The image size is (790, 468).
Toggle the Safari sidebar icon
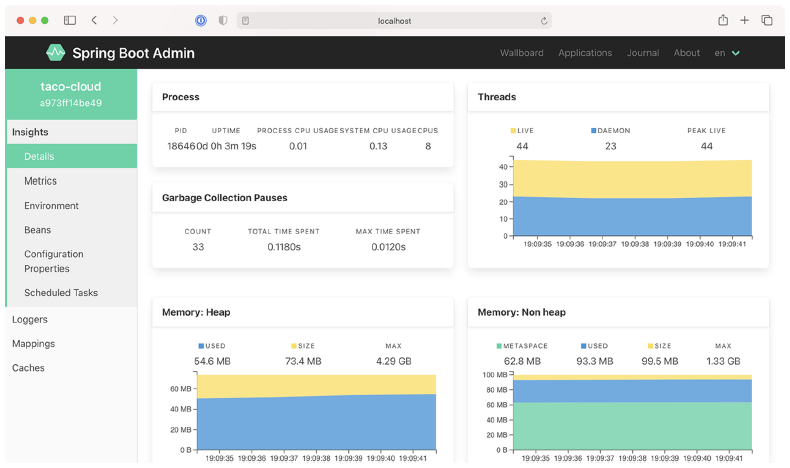tap(70, 20)
